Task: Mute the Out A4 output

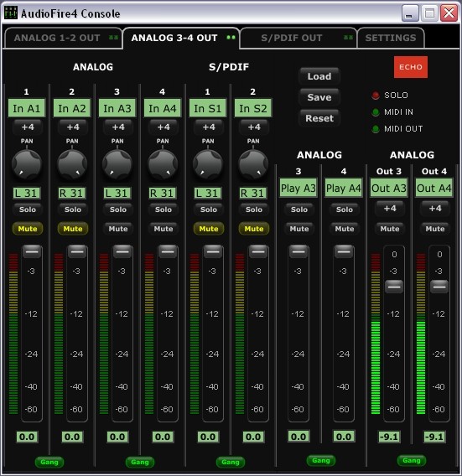Action: click(x=434, y=229)
